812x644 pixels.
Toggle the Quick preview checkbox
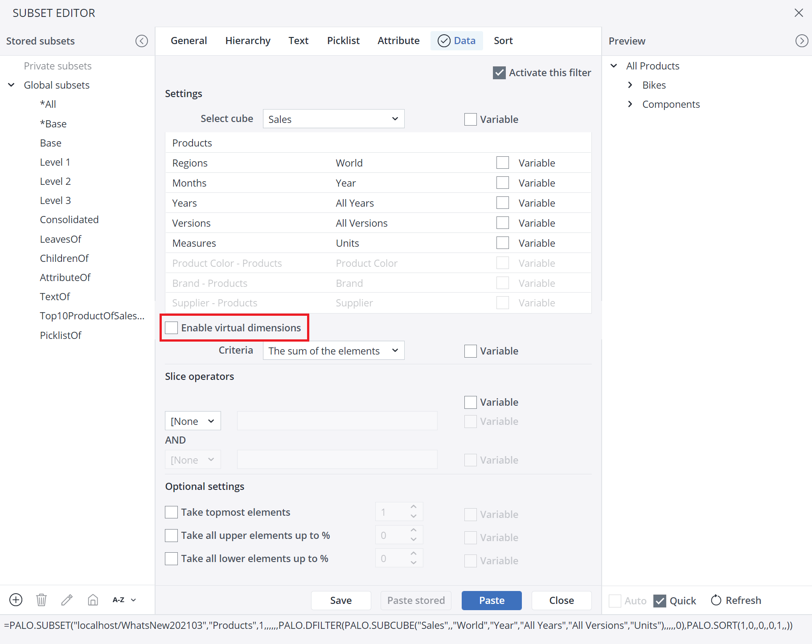tap(660, 601)
